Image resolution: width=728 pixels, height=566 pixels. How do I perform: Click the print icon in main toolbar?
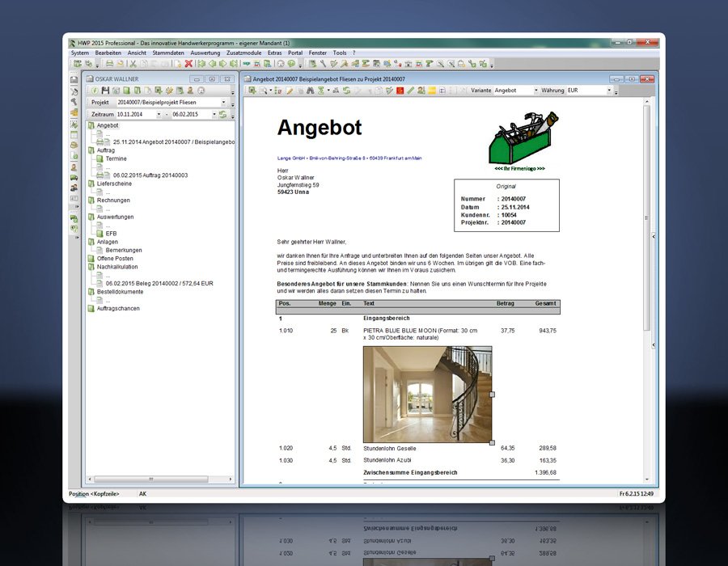pos(109,64)
